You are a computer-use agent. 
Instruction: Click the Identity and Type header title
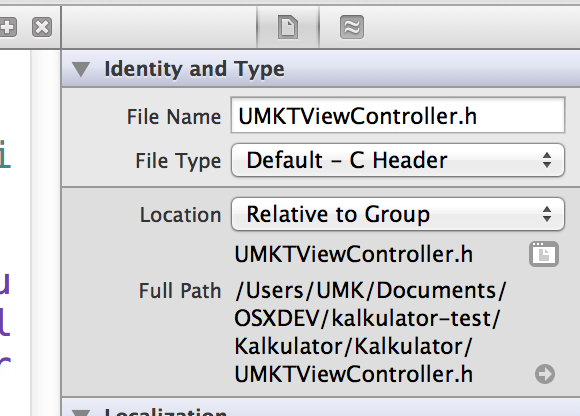click(195, 69)
